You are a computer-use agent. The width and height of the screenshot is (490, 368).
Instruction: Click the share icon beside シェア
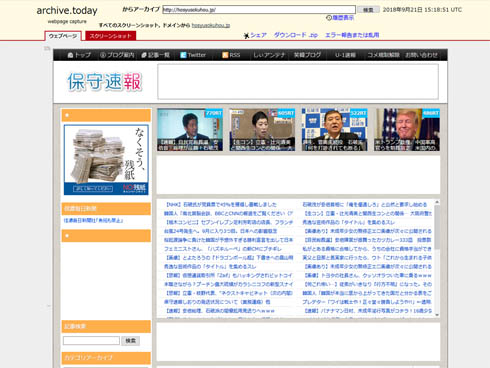pyautogui.click(x=247, y=35)
